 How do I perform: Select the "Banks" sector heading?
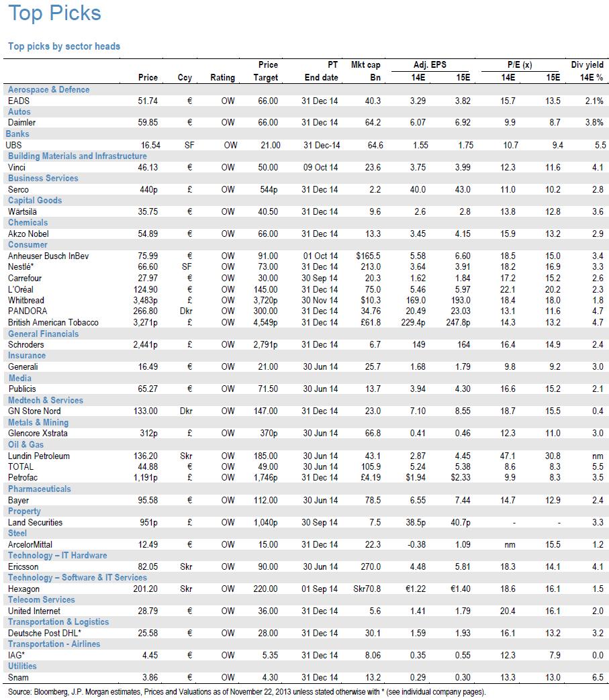point(17,134)
